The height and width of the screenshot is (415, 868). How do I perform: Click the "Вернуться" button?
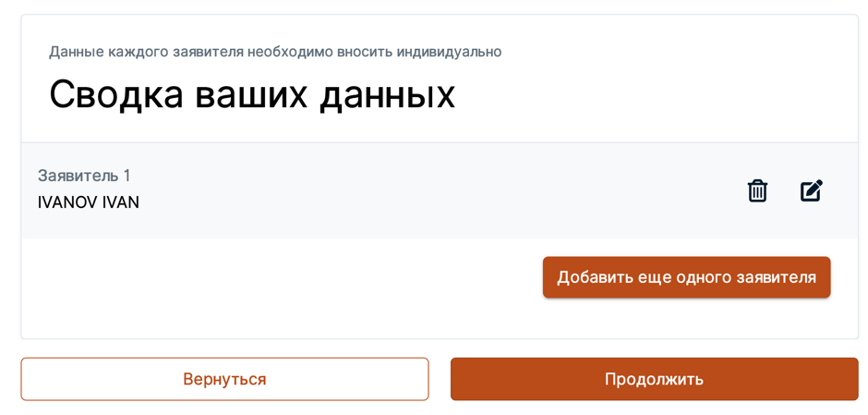[x=224, y=379]
